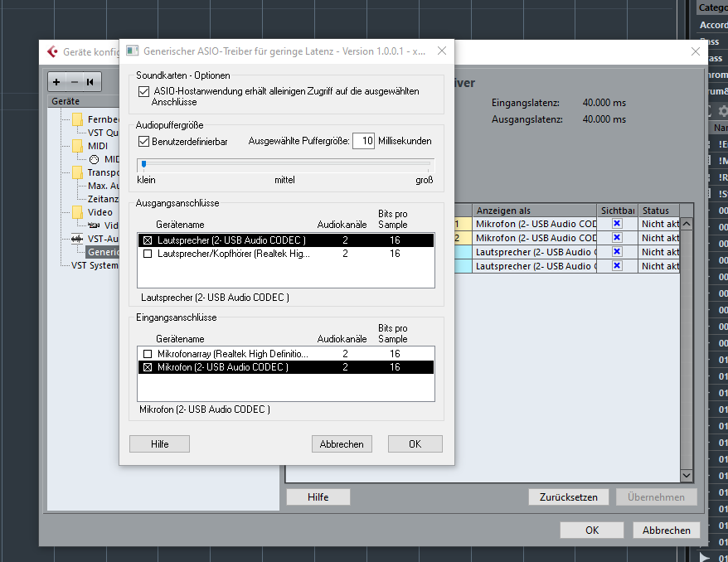Click the Ausgangslatenz value 40.000 ms
Screen dimensions: 728x562
(x=604, y=119)
